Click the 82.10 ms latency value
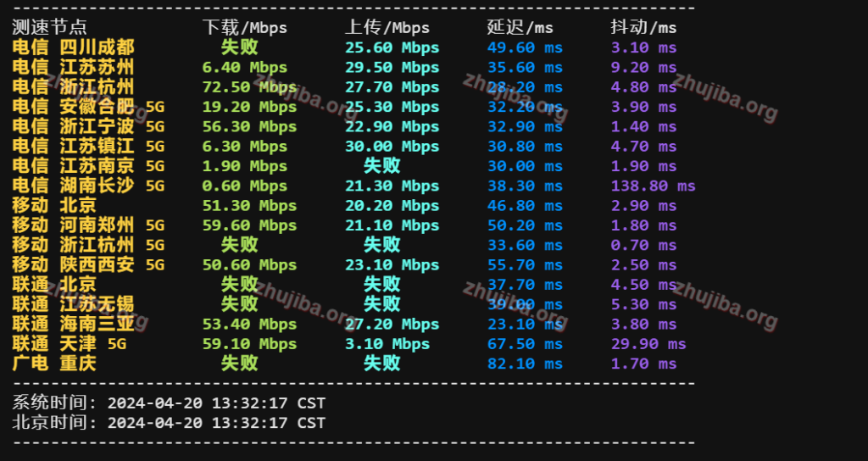The width and height of the screenshot is (868, 461). point(525,364)
